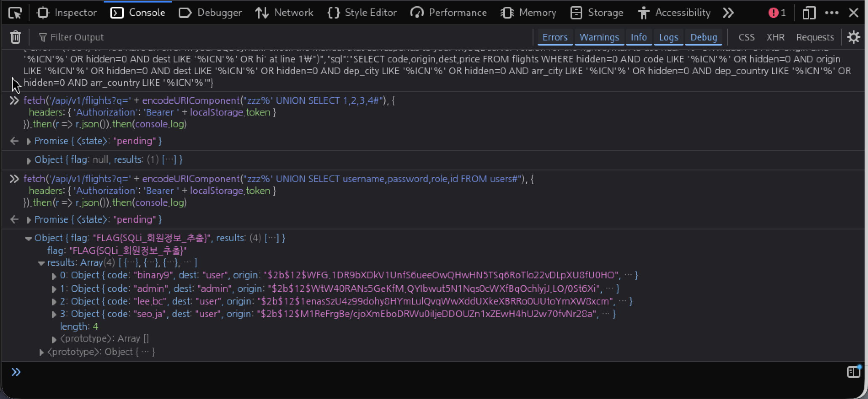Screen dimensions: 868x399
Task: Expand result item 0 binary9
Action: [54, 276]
